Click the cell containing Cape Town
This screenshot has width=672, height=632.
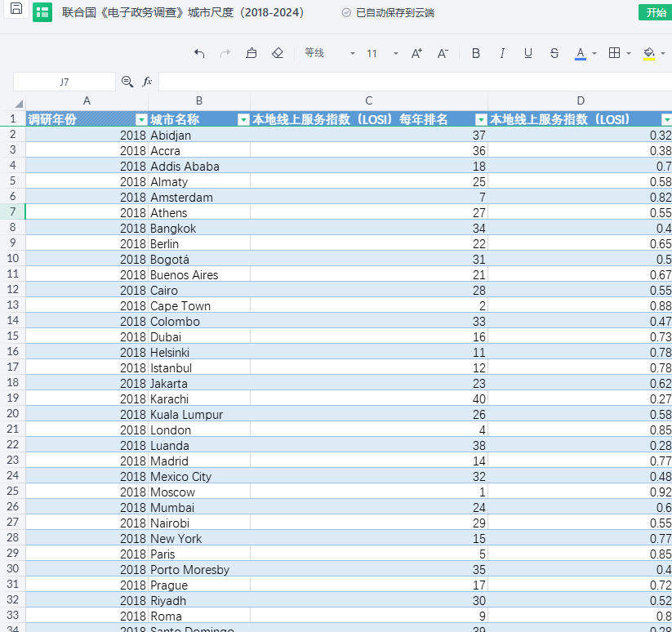[x=199, y=306]
